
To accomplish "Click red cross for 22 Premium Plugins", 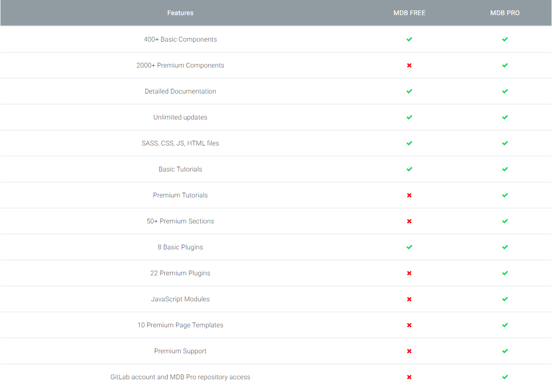I will pos(409,273).
